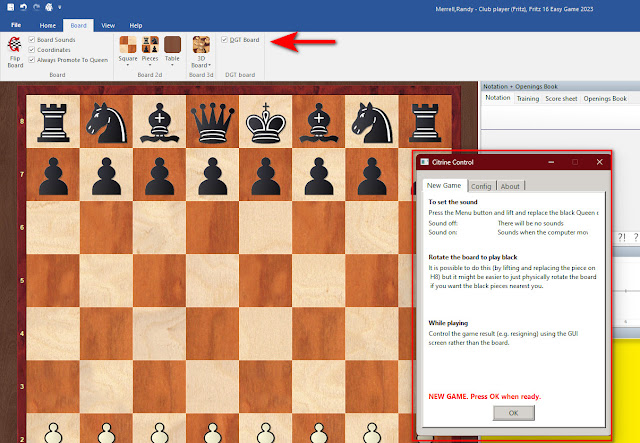The width and height of the screenshot is (640, 443).
Task: Click 'Rotate the board to play black' heading
Action: [473, 257]
